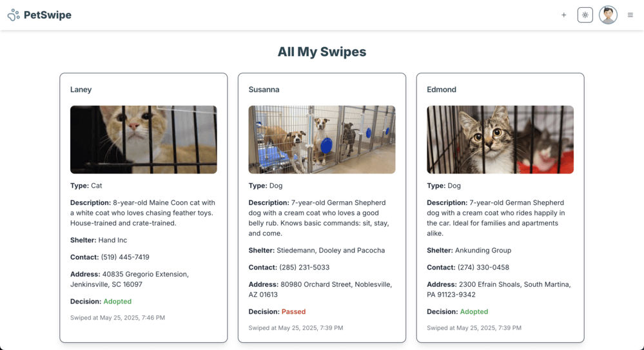Click the Adopted decision on Edmond's card
Screen dimensions: 644x350
pyautogui.click(x=474, y=312)
